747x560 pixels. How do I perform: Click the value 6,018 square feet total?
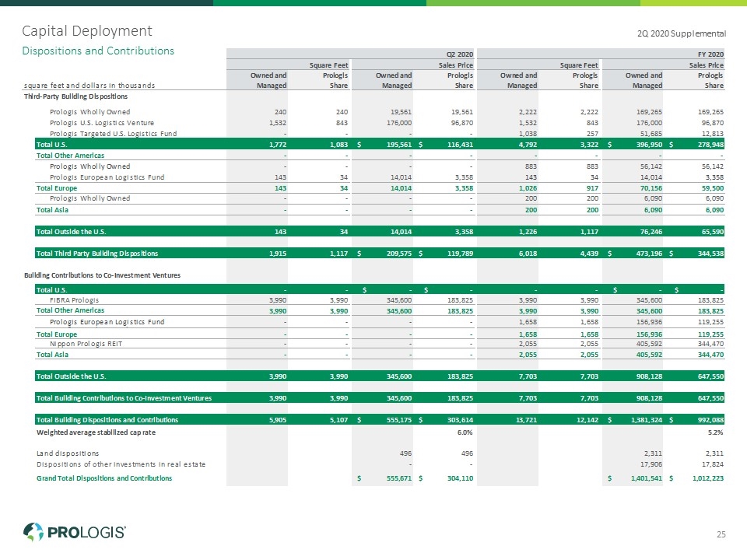pyautogui.click(x=528, y=254)
